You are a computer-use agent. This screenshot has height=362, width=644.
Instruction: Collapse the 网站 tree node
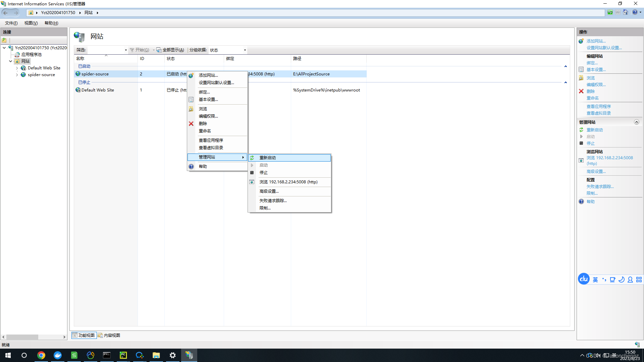pos(10,61)
